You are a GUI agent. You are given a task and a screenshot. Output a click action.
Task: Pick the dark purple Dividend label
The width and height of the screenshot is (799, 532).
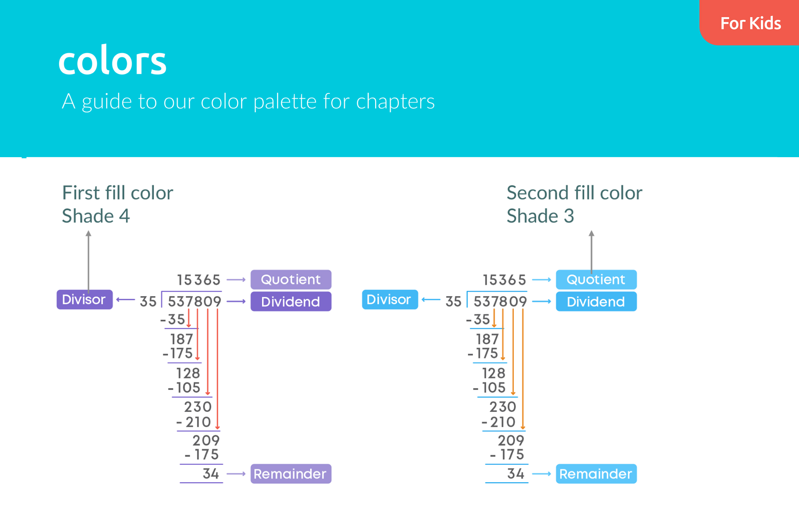click(x=291, y=302)
